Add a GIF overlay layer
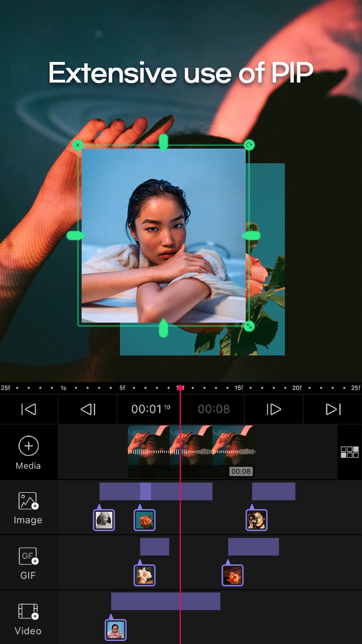362x644 pixels. point(28,562)
